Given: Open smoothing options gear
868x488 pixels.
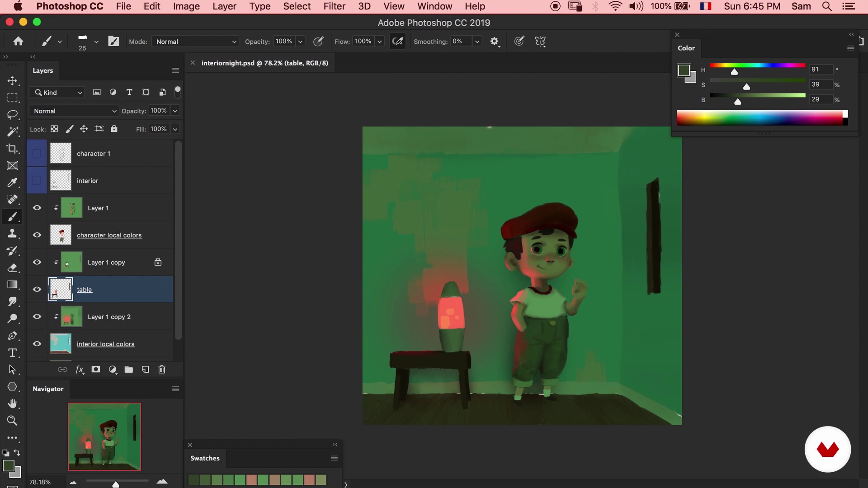Looking at the screenshot, I should [x=495, y=42].
